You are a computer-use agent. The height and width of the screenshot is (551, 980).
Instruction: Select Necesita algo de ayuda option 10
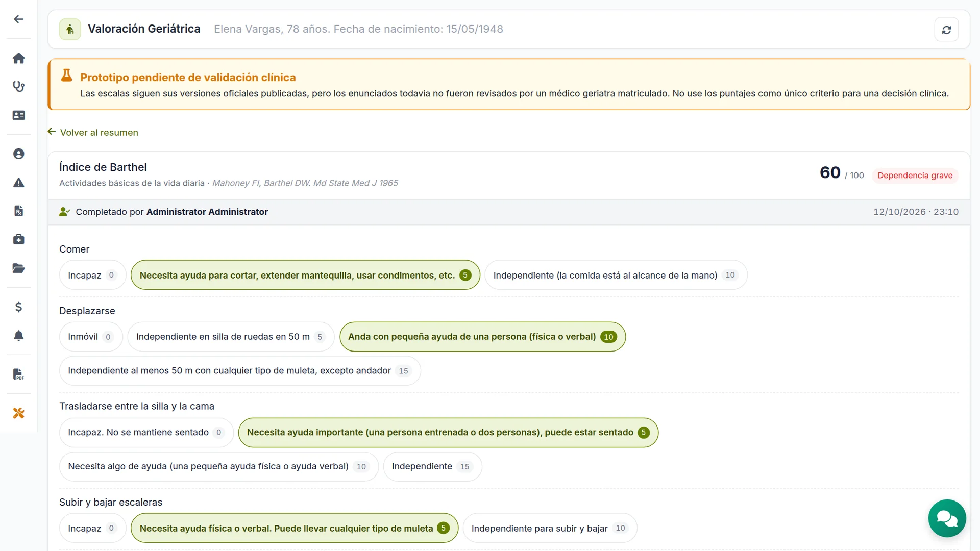[219, 466]
